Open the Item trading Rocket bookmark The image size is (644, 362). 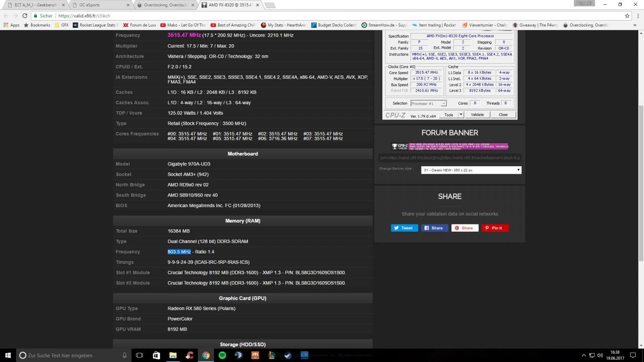click(x=434, y=25)
